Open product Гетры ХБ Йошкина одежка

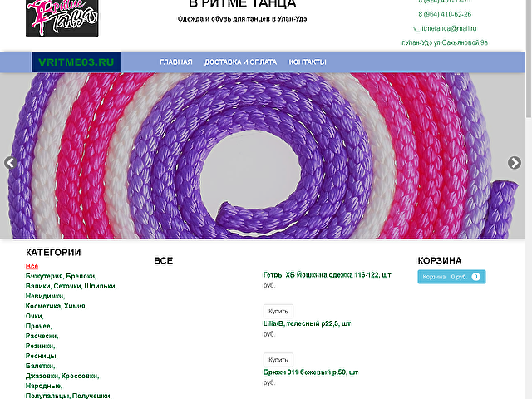(327, 275)
